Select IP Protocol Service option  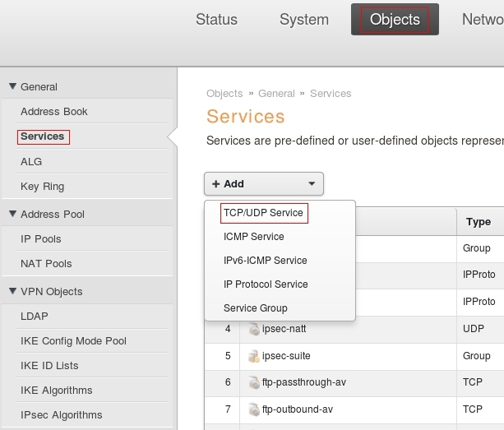[266, 284]
